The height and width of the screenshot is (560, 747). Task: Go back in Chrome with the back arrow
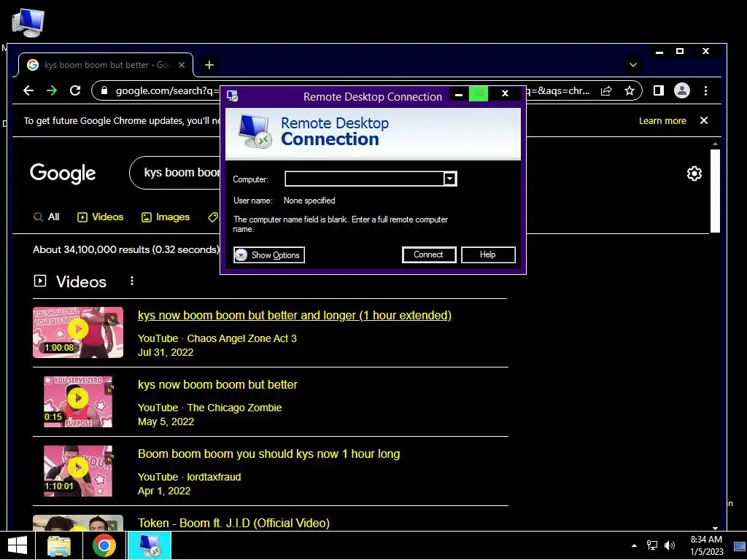(x=28, y=90)
